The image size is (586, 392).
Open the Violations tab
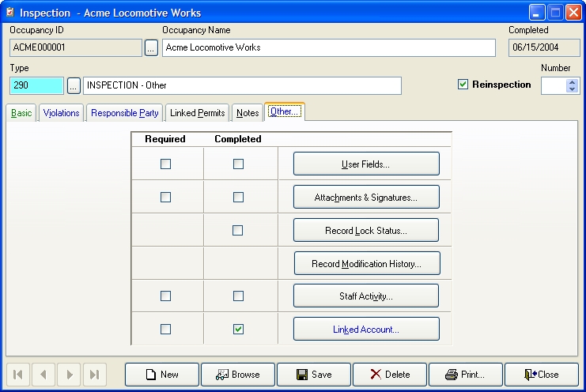point(62,113)
